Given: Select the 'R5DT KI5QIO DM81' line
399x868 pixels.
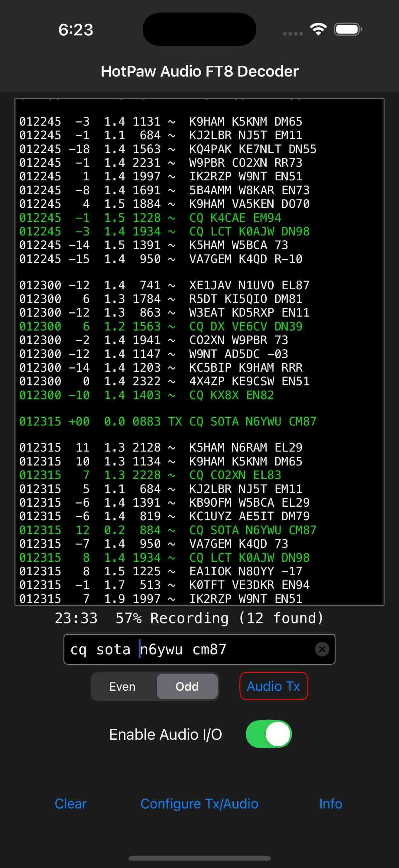Looking at the screenshot, I should [x=161, y=299].
